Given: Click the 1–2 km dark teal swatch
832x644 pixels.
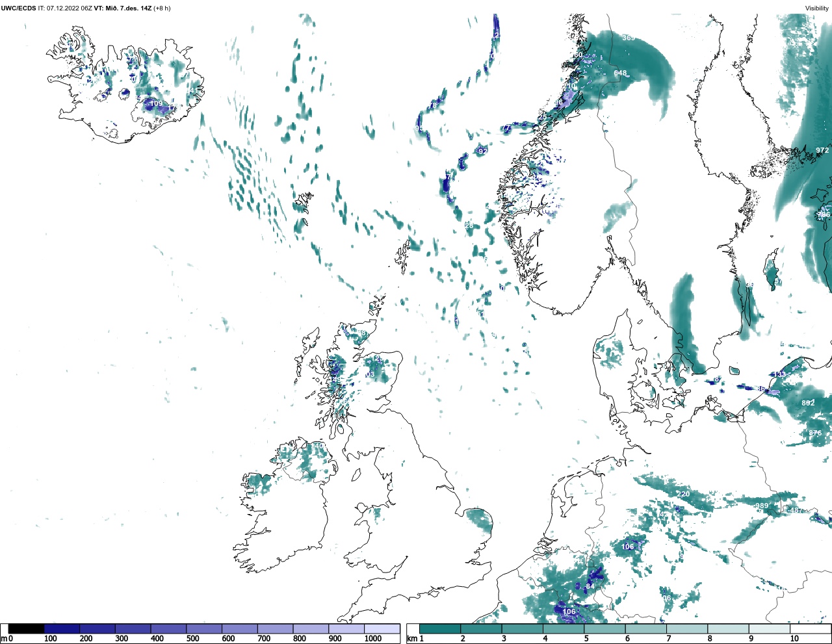Looking at the screenshot, I should (440, 628).
